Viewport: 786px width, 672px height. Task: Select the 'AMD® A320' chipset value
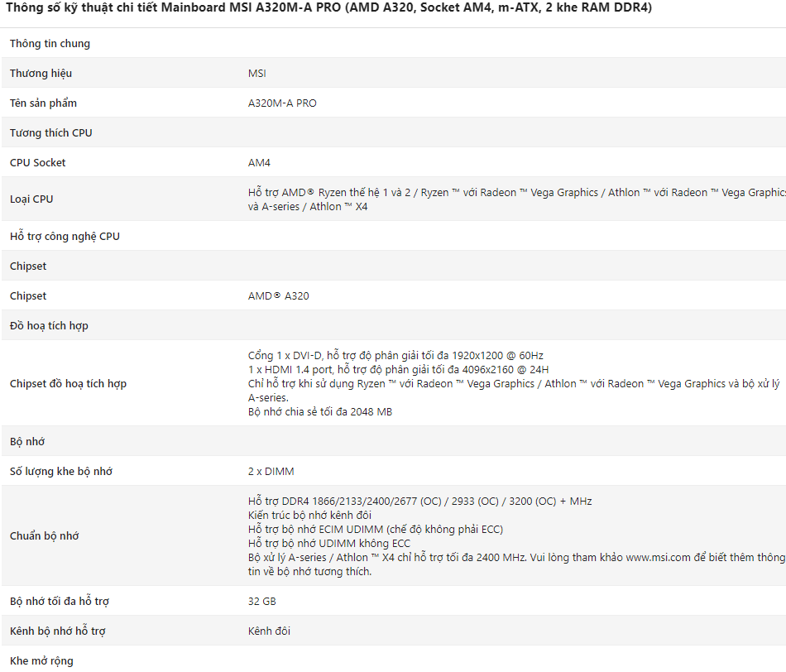coord(278,295)
